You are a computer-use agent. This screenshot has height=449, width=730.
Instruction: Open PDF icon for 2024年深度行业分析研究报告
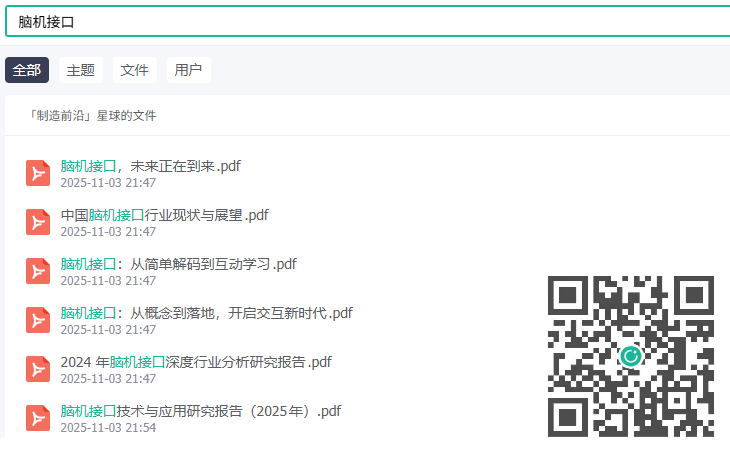click(x=38, y=369)
